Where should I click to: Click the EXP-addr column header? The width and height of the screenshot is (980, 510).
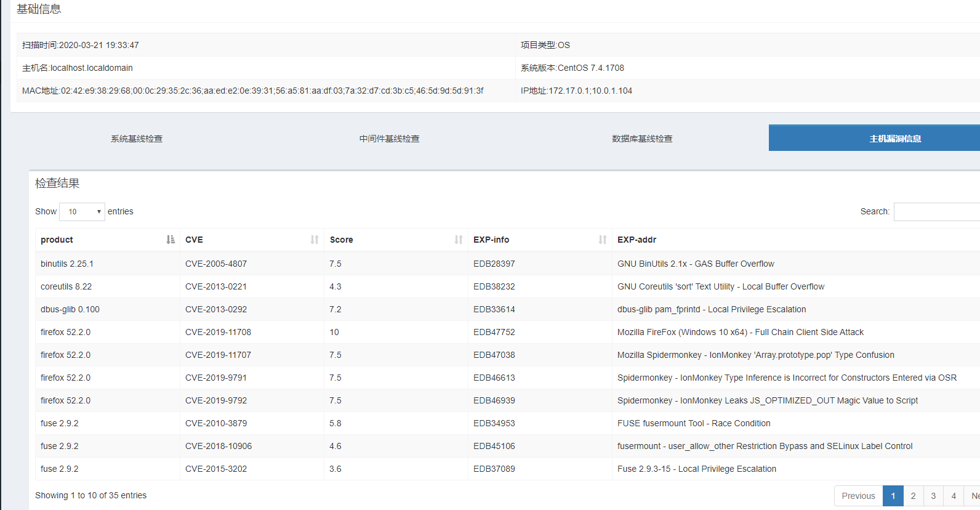pyautogui.click(x=796, y=240)
